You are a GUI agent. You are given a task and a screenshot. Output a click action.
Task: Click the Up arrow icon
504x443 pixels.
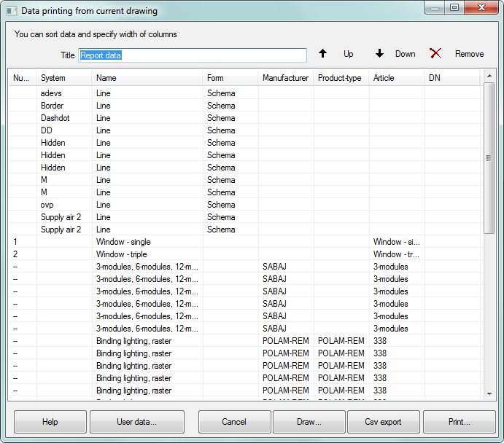323,54
